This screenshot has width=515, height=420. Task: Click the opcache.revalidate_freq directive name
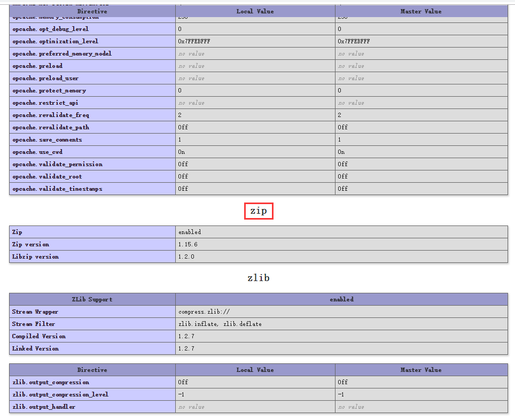pyautogui.click(x=50, y=115)
